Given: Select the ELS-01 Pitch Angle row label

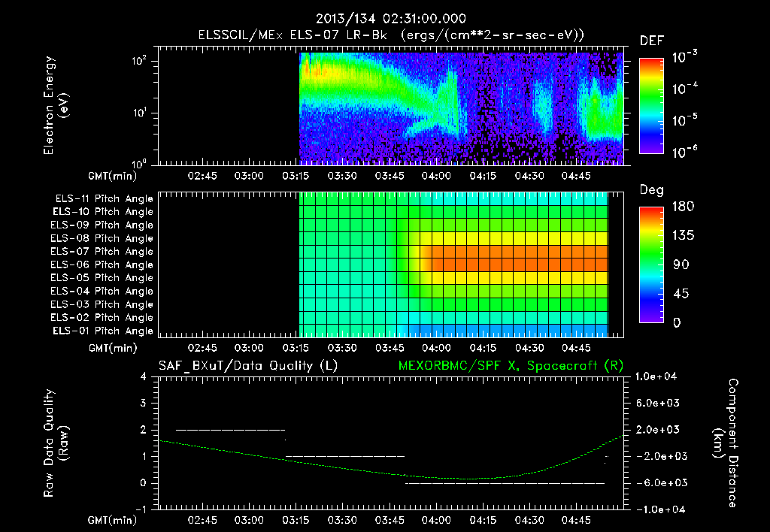Looking at the screenshot, I should tap(102, 331).
